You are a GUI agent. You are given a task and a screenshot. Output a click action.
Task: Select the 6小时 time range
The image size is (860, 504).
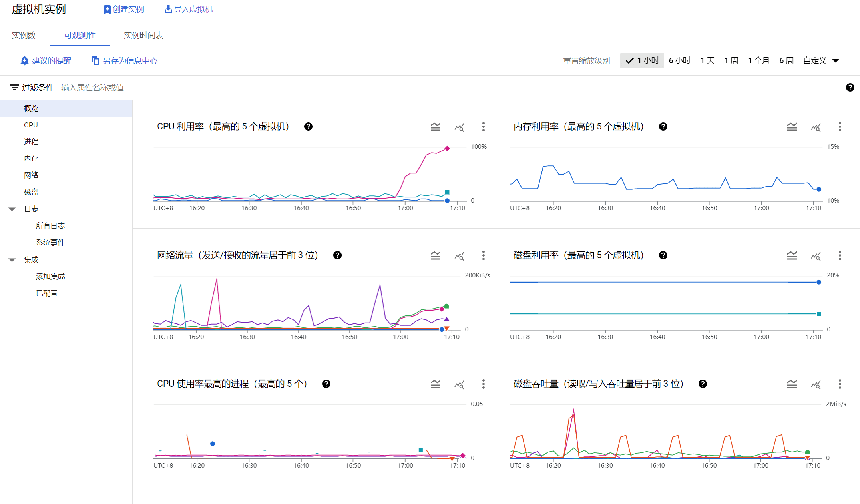tap(679, 60)
